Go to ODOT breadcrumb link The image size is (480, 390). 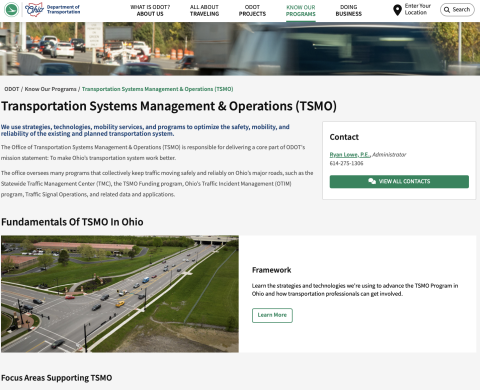pyautogui.click(x=12, y=89)
